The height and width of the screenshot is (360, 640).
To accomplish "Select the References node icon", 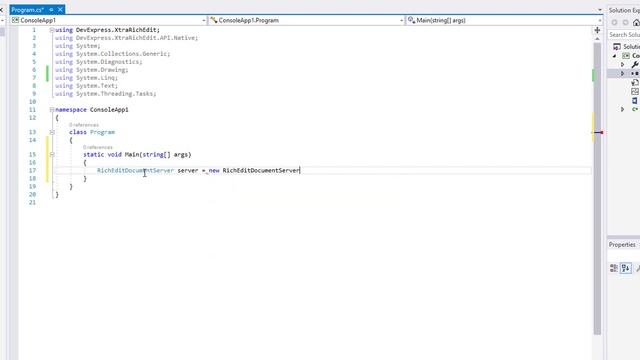I will tap(635, 73).
